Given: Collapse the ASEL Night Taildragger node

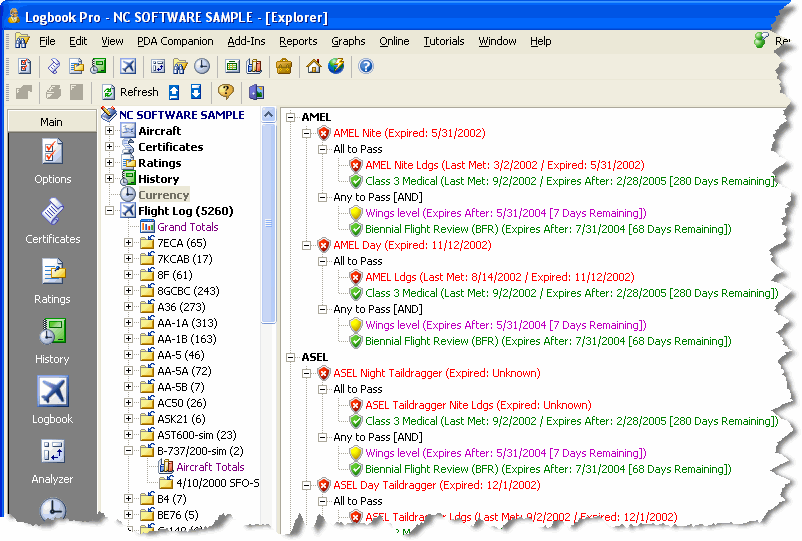Looking at the screenshot, I should point(306,373).
